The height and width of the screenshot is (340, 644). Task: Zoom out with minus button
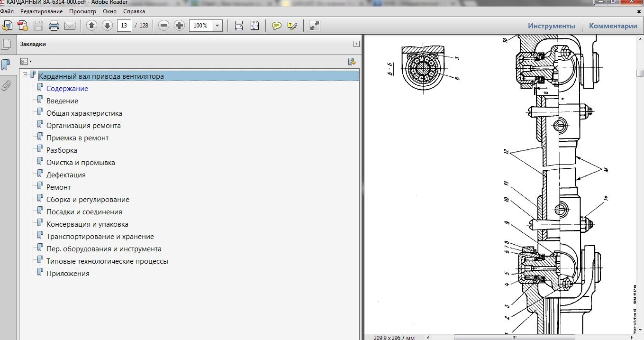coord(164,26)
